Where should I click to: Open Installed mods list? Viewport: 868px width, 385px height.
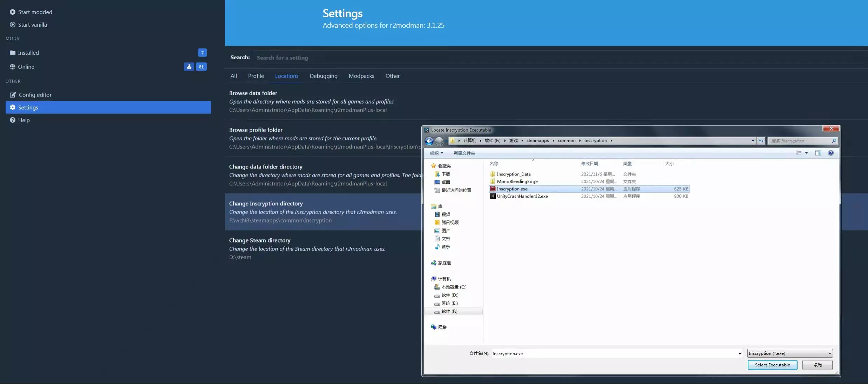point(28,53)
